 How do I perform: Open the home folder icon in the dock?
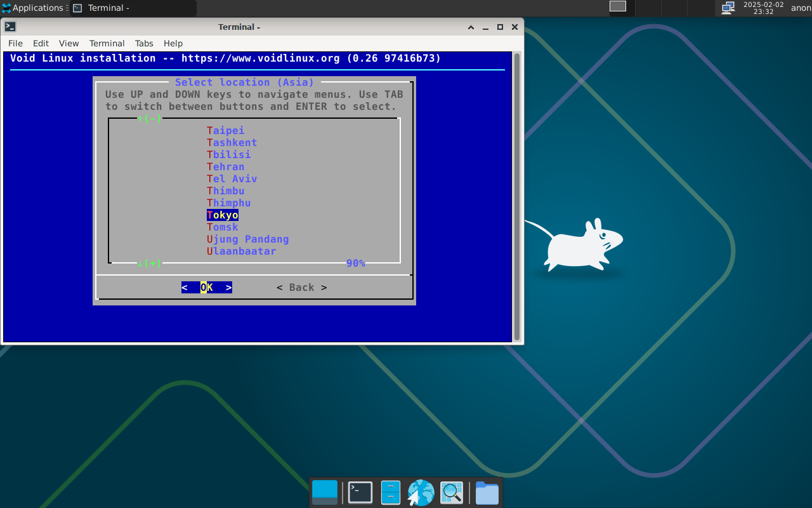pyautogui.click(x=487, y=493)
